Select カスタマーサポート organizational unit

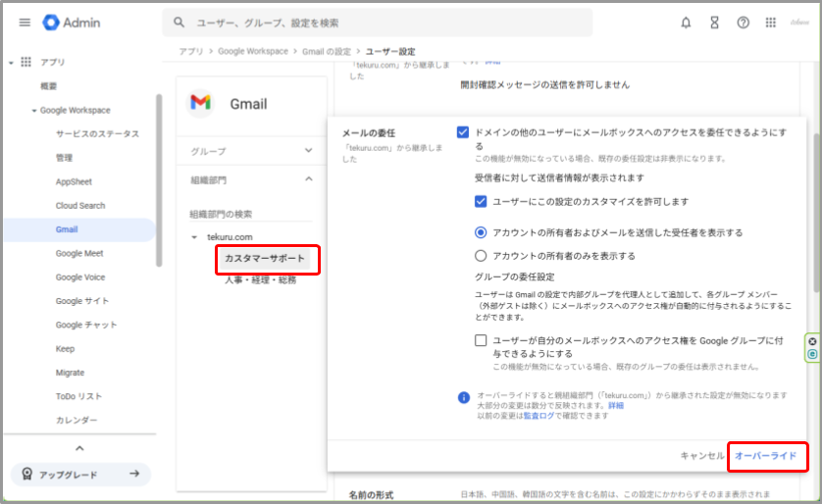[x=265, y=258]
